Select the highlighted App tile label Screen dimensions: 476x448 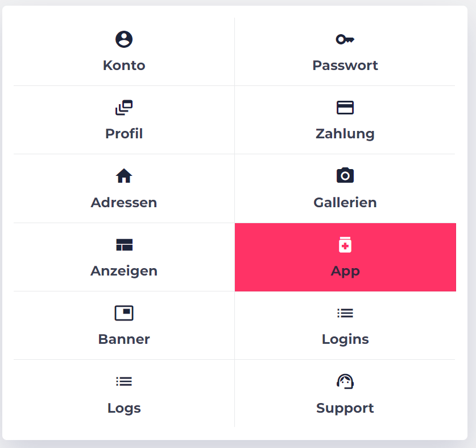pyautogui.click(x=345, y=271)
